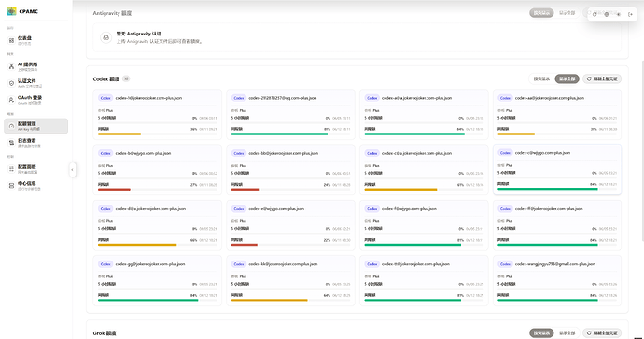The image size is (644, 339).
Task: Click the Grok 额度 section title
Action: [x=105, y=333]
